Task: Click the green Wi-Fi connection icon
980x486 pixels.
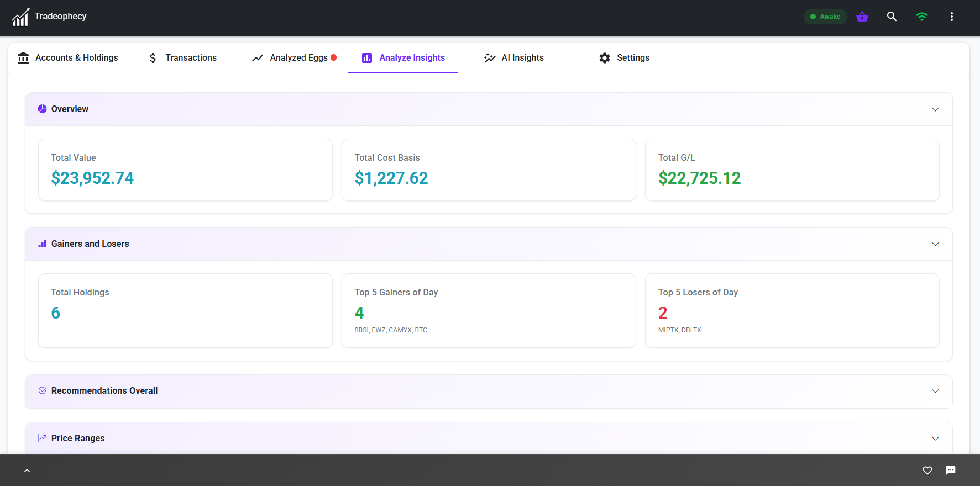Action: pos(921,17)
